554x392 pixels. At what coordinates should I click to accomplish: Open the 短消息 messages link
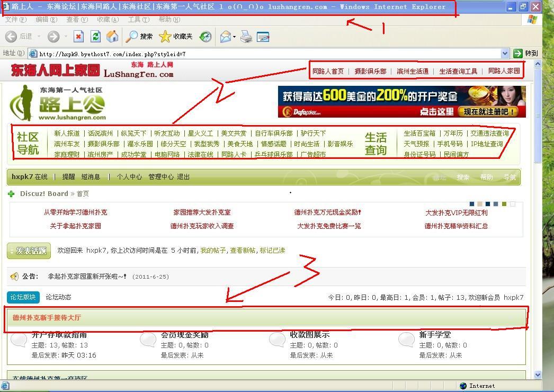point(91,177)
